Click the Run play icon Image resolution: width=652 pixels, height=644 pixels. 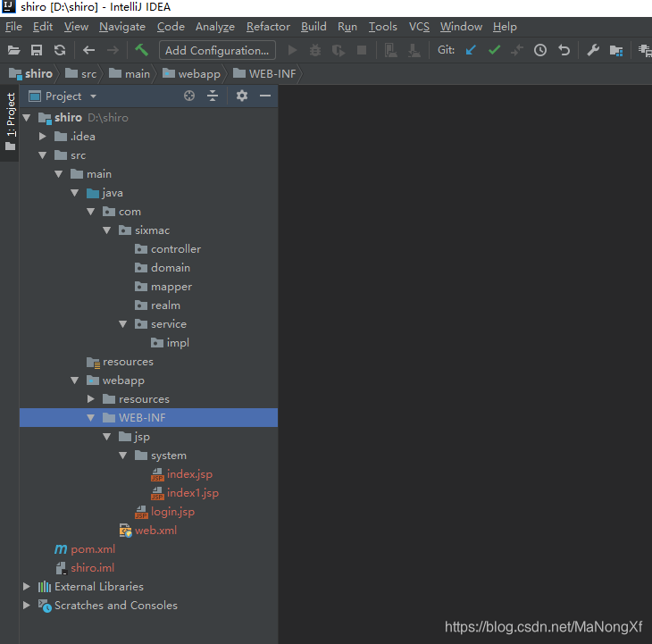(293, 50)
